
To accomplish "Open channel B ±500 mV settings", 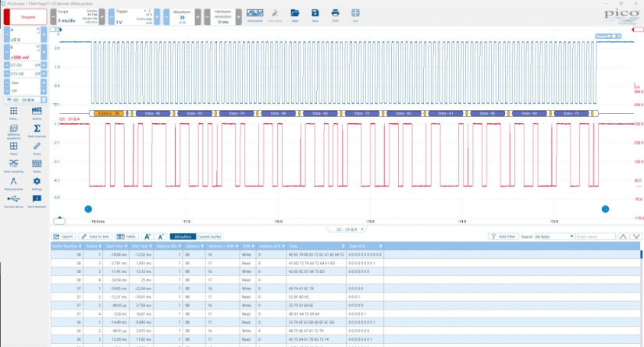I will (25, 52).
